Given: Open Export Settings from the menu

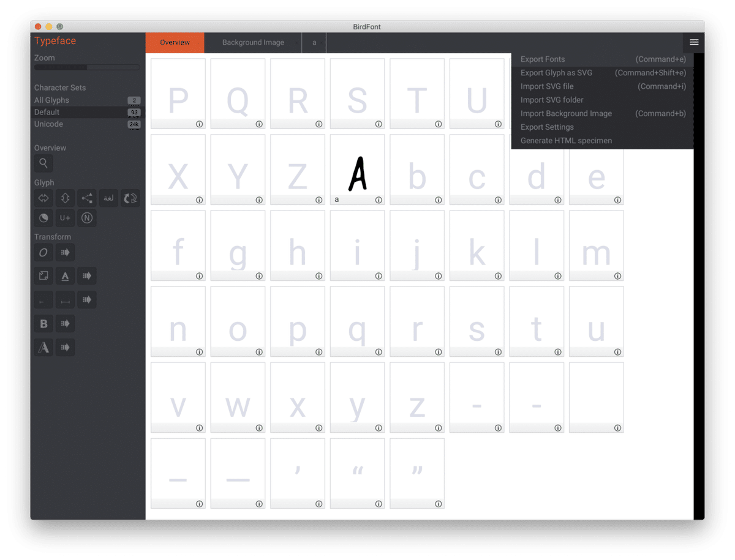Looking at the screenshot, I should point(603,127).
